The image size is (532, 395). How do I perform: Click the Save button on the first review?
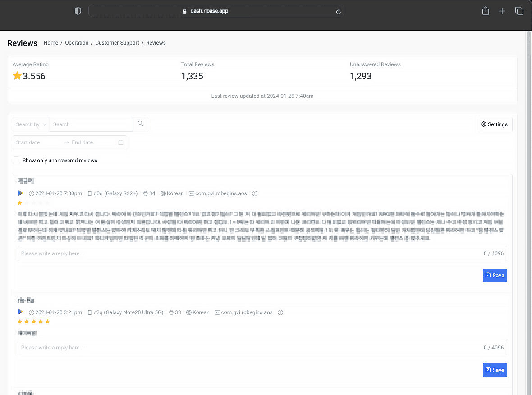(x=495, y=275)
